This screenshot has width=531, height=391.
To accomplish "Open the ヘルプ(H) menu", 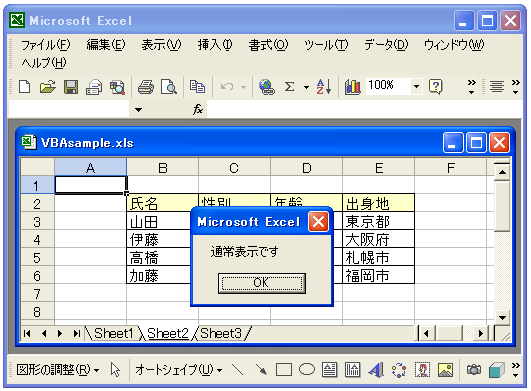I will [44, 63].
